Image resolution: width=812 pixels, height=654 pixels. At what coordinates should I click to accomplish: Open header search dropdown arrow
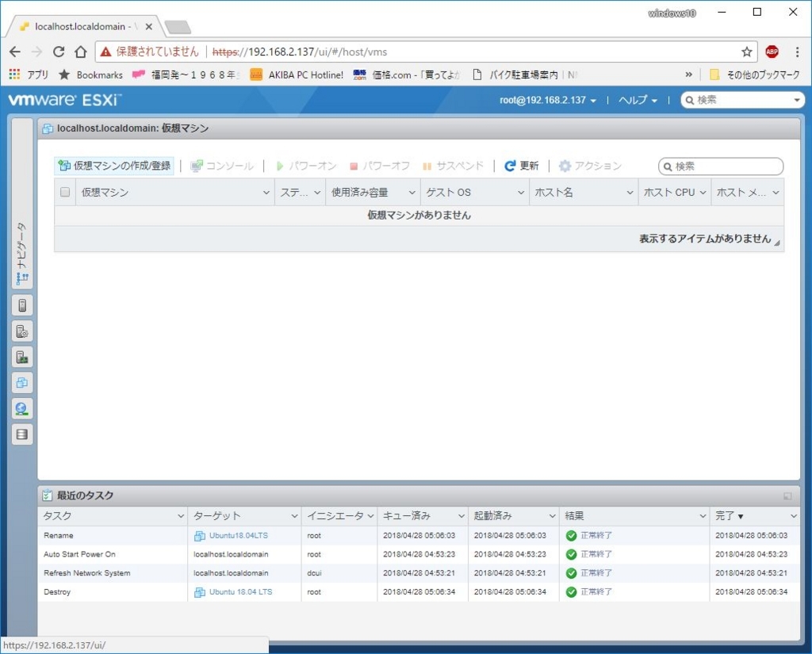point(797,100)
